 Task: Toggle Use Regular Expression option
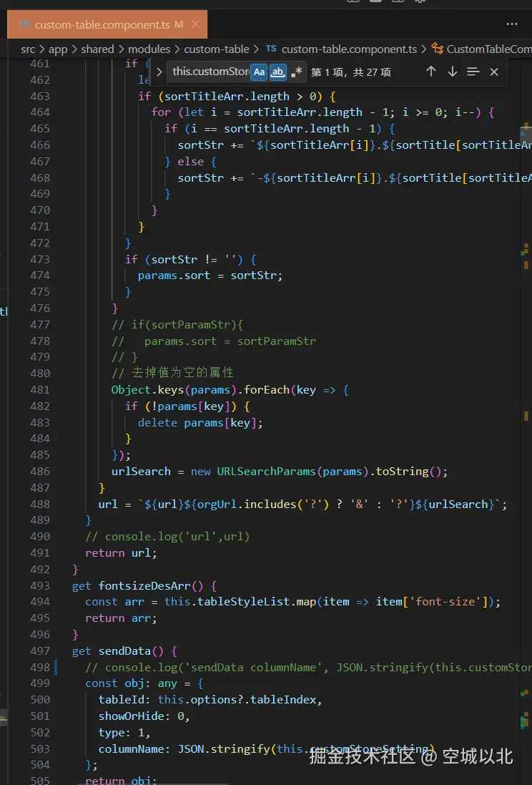click(296, 72)
